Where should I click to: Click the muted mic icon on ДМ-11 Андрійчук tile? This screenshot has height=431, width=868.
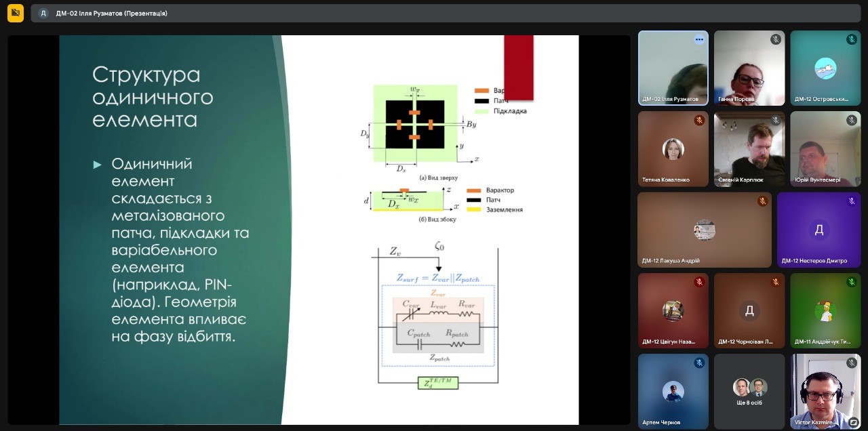pyautogui.click(x=852, y=282)
